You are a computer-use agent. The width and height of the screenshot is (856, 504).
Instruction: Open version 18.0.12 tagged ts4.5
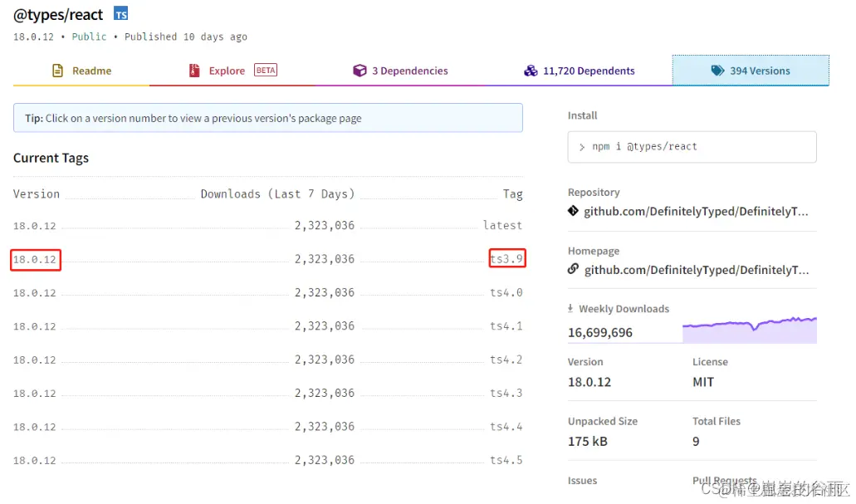[34, 461]
